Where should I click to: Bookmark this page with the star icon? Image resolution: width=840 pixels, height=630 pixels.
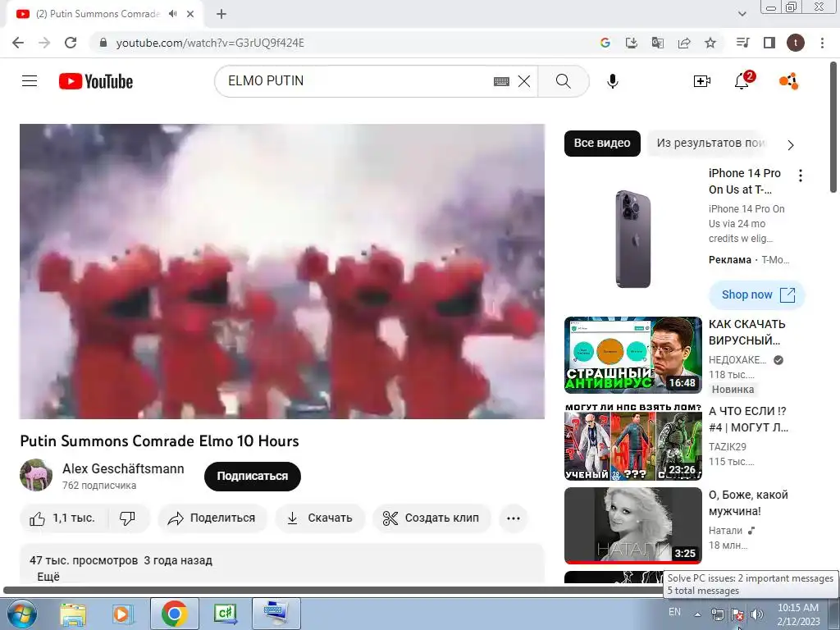[x=710, y=43]
